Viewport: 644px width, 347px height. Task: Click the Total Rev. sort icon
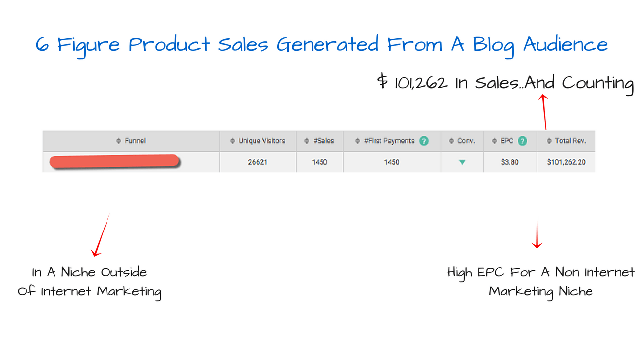point(549,141)
